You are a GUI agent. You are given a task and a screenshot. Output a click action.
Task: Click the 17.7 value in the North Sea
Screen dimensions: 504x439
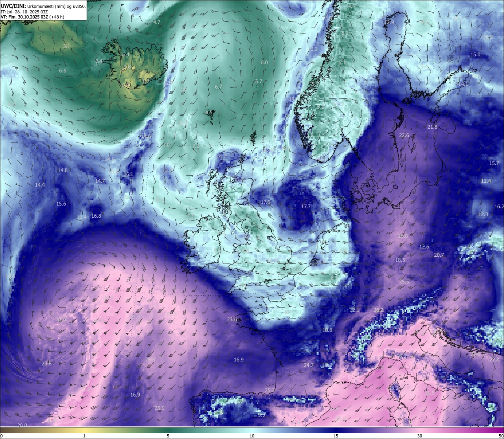pos(306,207)
